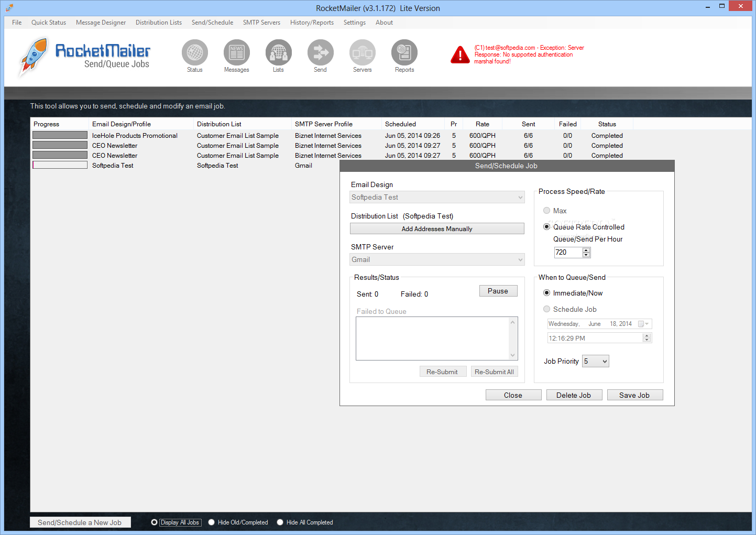
Task: Open the About menu
Action: point(384,23)
